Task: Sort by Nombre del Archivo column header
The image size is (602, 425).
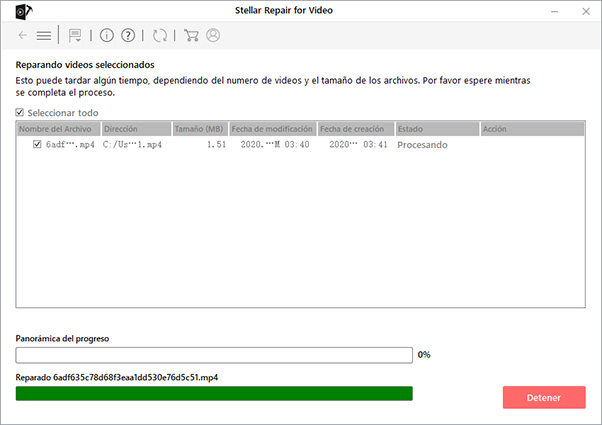Action: [x=58, y=129]
